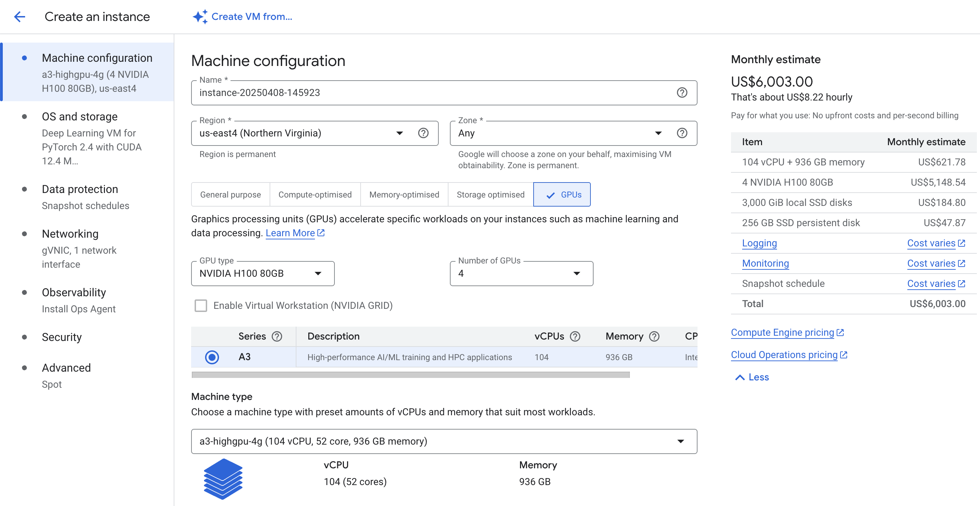This screenshot has height=506, width=980.
Task: Enable Virtual Workstation (NVIDIA GRID) checkbox
Action: click(x=201, y=305)
